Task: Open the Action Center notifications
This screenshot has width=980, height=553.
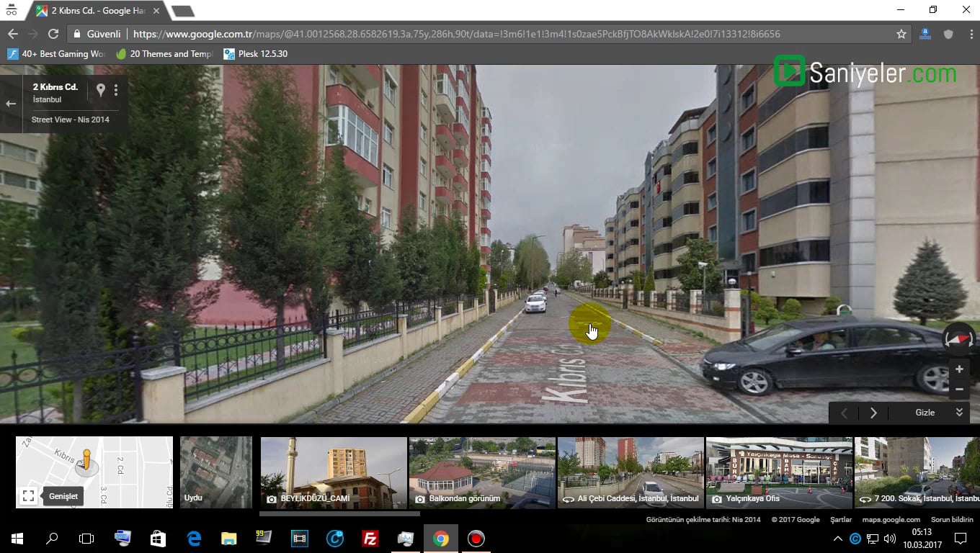Action: point(960,538)
